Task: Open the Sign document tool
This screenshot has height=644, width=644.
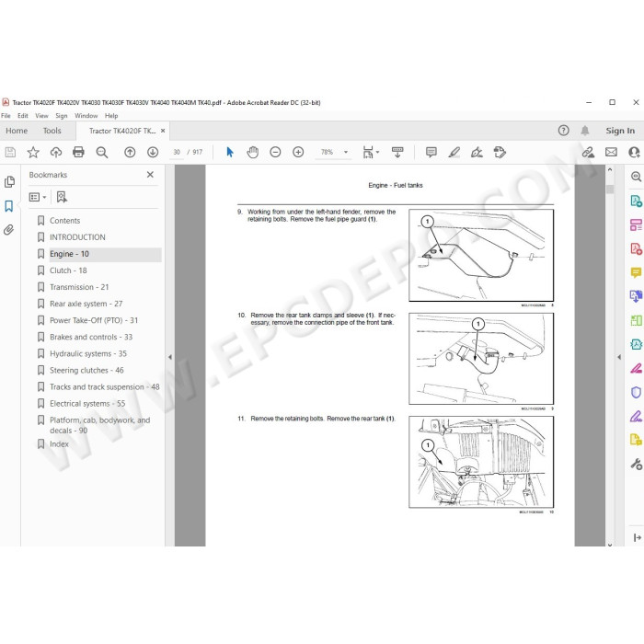Action: 477,153
